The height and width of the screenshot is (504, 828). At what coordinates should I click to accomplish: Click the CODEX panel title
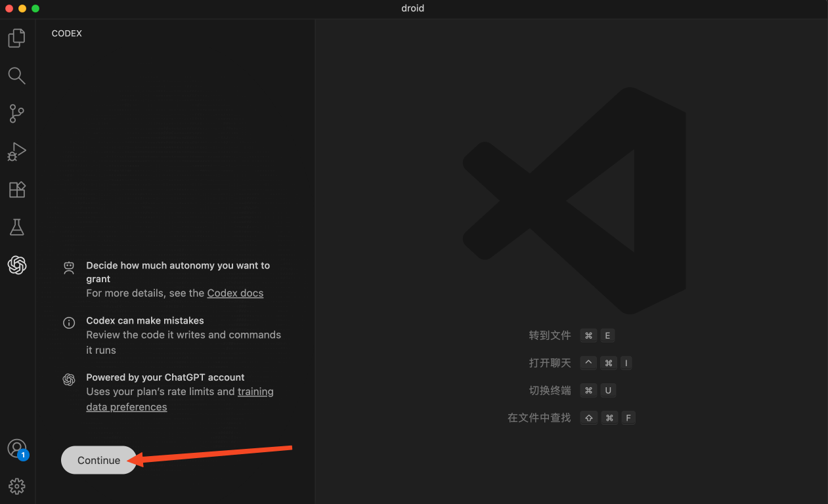pyautogui.click(x=67, y=33)
